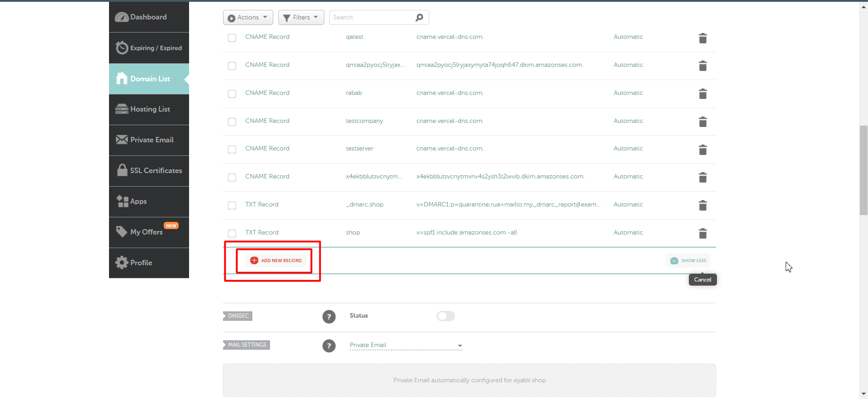Click rabab record's cname.vercel-dns.com value
This screenshot has height=399, width=868.
[x=450, y=93]
